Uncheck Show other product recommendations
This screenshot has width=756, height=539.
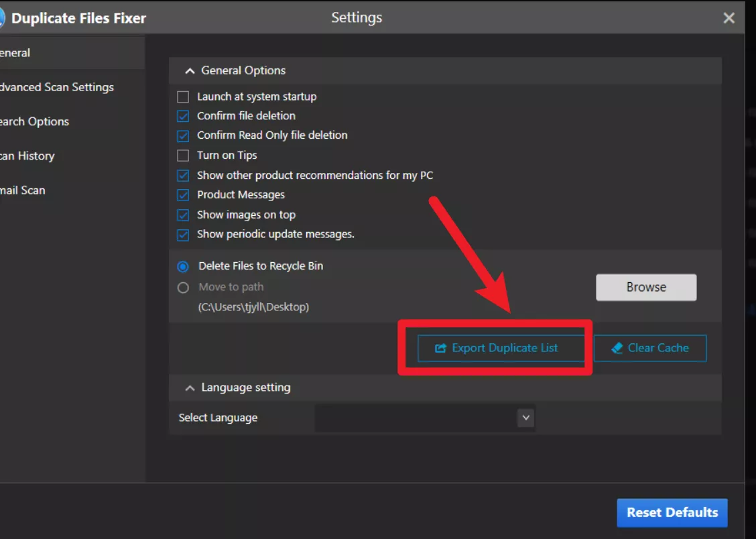click(x=183, y=176)
